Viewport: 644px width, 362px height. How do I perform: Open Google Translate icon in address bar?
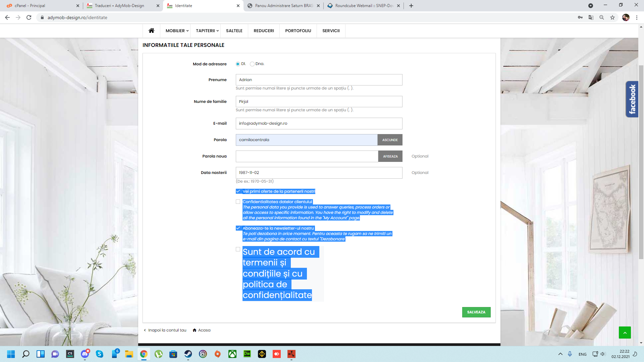coord(591,17)
